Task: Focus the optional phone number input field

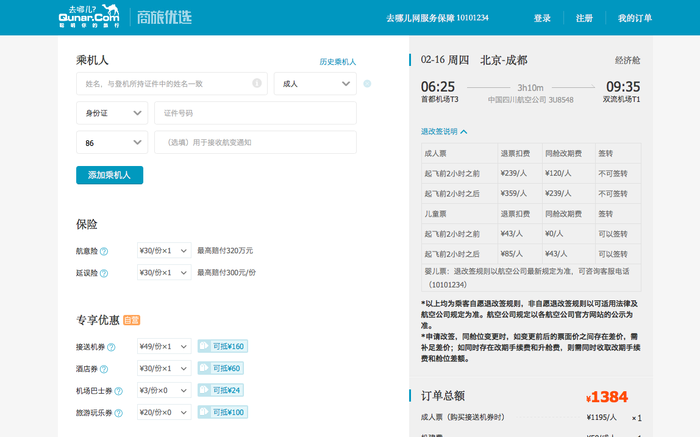Action: click(255, 142)
